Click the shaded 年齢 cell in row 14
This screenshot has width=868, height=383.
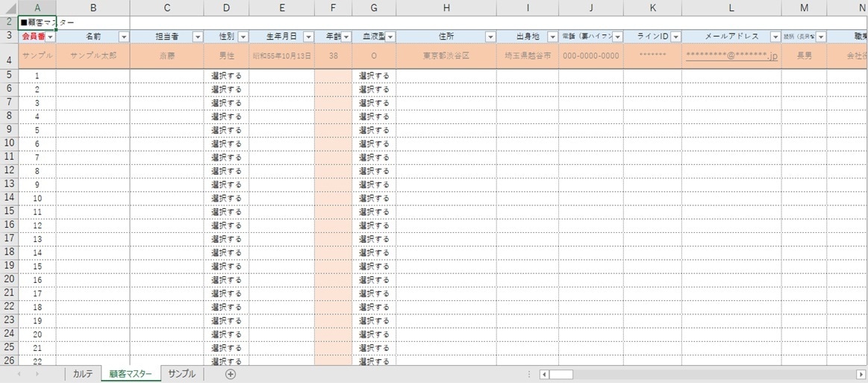click(x=333, y=198)
